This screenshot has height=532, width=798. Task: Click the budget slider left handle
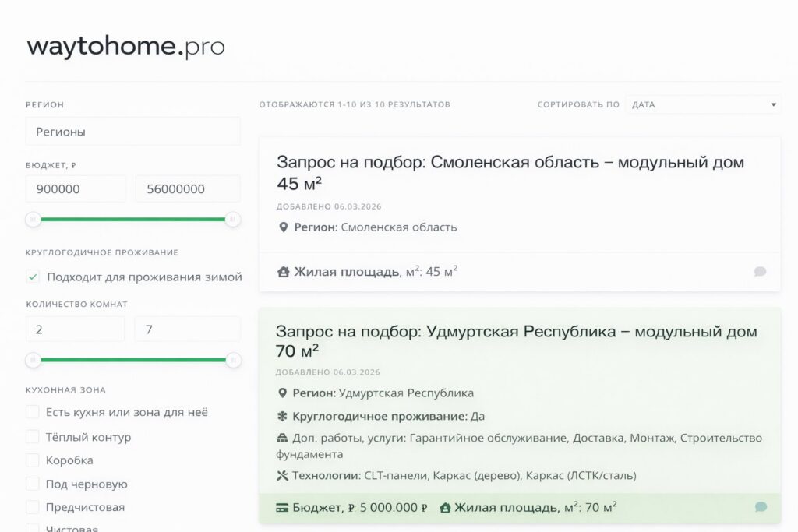33,220
